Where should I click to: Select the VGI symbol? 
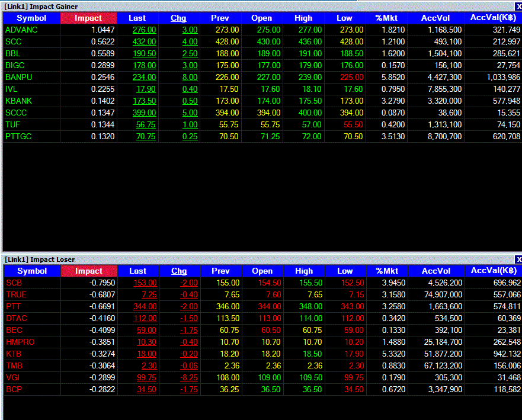point(13,378)
